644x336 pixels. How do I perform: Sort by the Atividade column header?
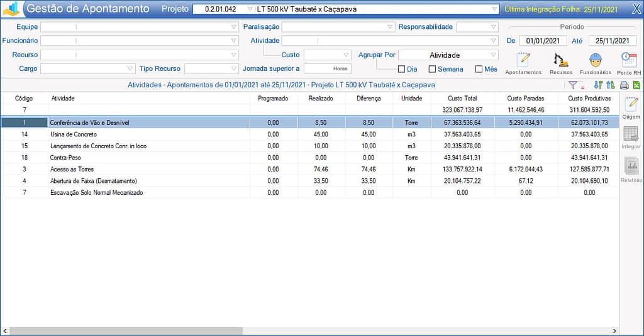click(63, 99)
